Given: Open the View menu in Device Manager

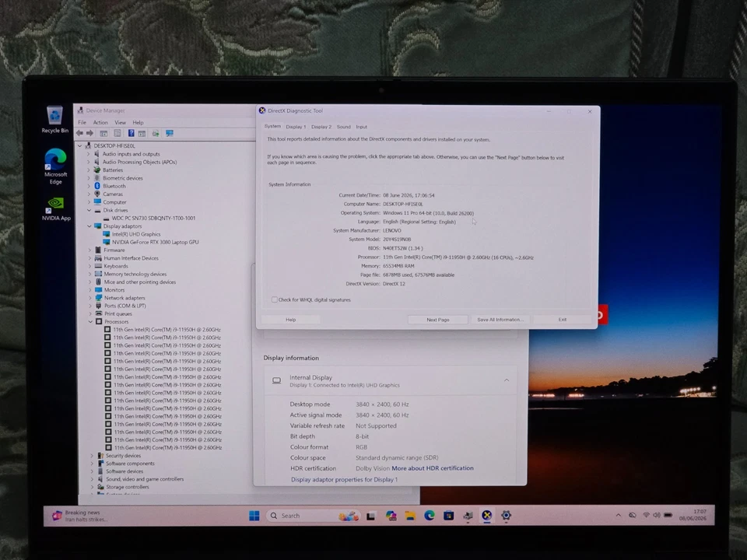Looking at the screenshot, I should (120, 122).
